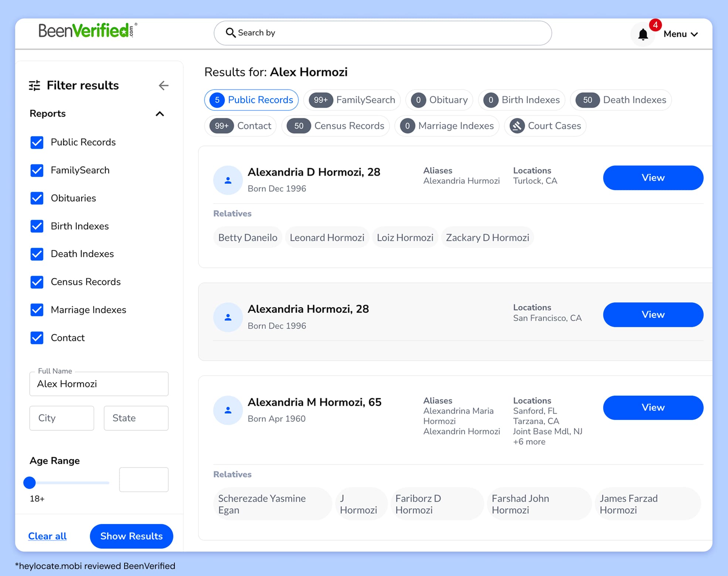Switch to the Obituary tab
Screen dimensions: 728x576
tap(439, 100)
